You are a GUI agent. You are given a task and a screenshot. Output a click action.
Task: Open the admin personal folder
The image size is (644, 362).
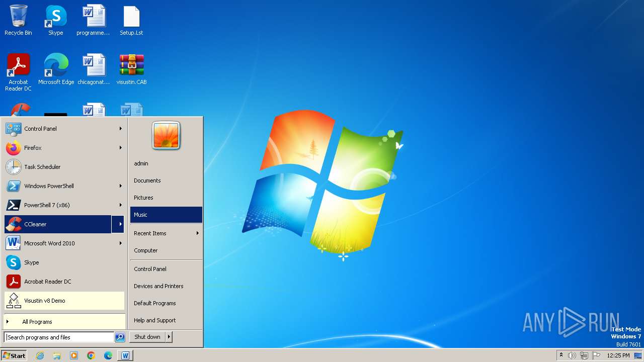coord(166,163)
